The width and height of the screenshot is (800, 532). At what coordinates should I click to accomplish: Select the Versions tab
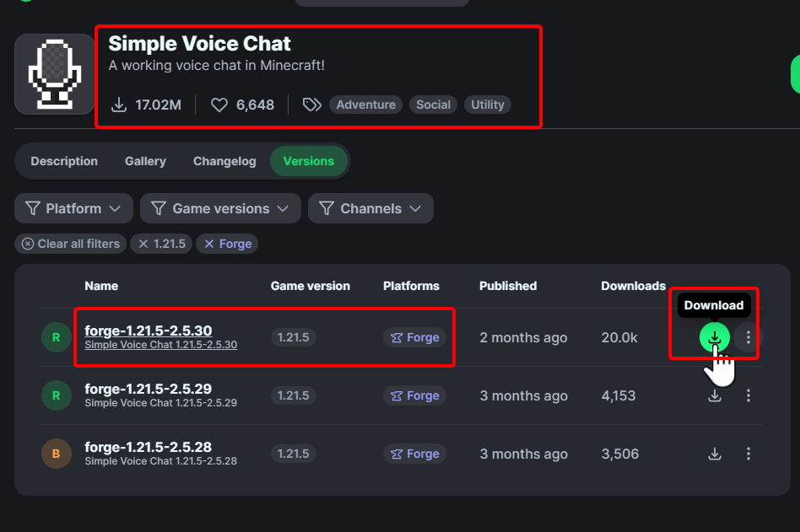[309, 161]
